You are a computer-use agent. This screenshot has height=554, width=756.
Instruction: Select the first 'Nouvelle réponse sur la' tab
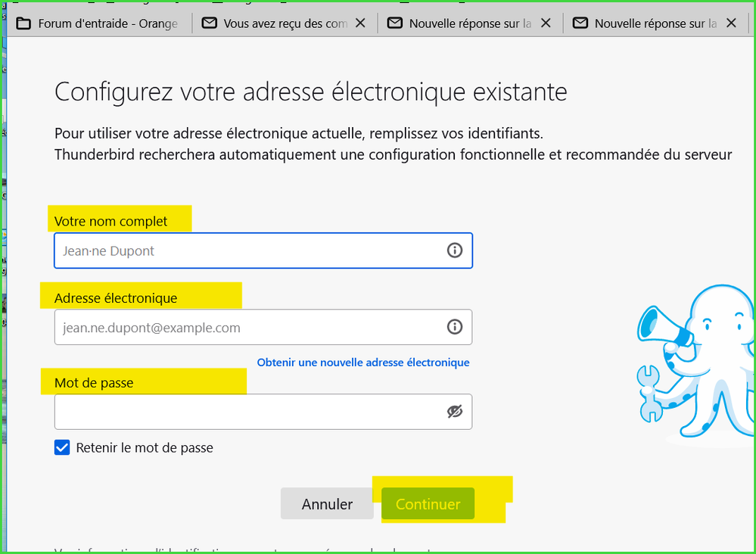[469, 23]
